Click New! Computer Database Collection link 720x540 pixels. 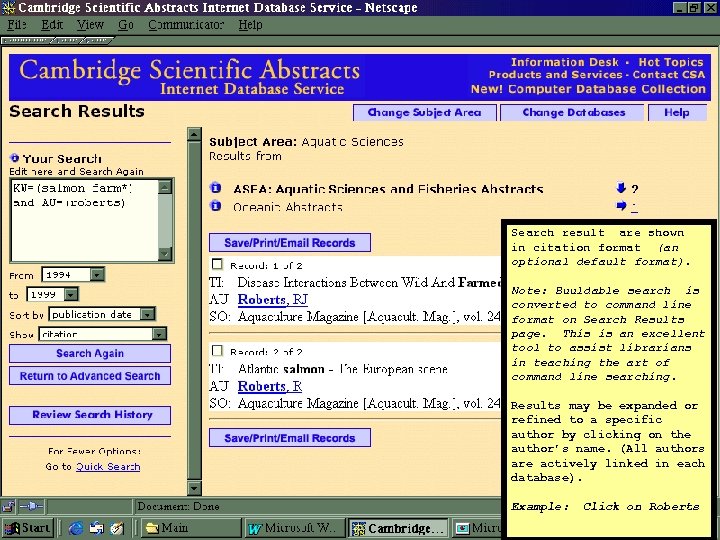tap(588, 89)
